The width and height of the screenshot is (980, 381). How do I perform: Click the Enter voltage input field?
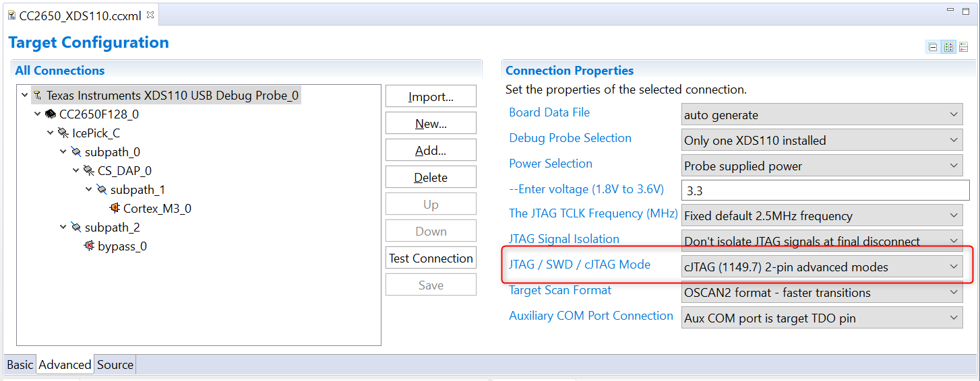click(x=822, y=191)
